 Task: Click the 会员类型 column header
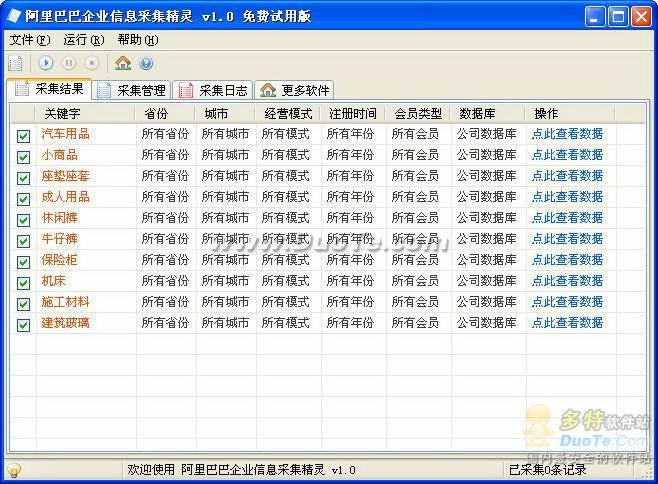click(x=418, y=113)
